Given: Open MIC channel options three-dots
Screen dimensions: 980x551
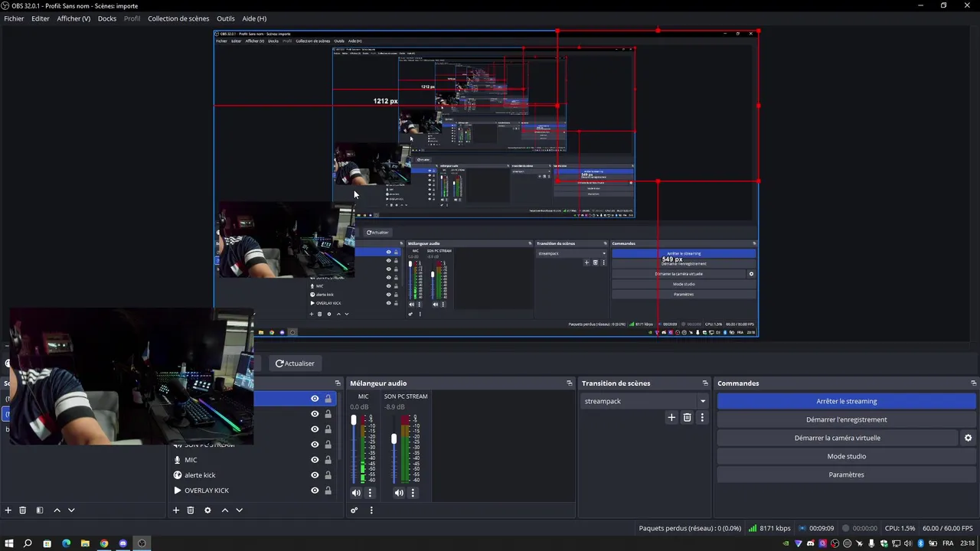Looking at the screenshot, I should (x=370, y=493).
